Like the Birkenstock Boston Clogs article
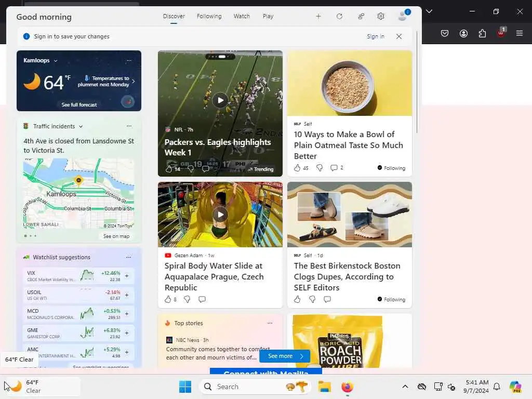This screenshot has height=399, width=532. [297, 299]
